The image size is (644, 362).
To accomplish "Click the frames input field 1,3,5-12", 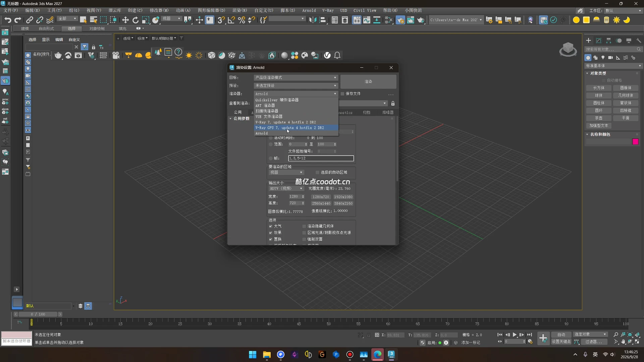I will [321, 158].
